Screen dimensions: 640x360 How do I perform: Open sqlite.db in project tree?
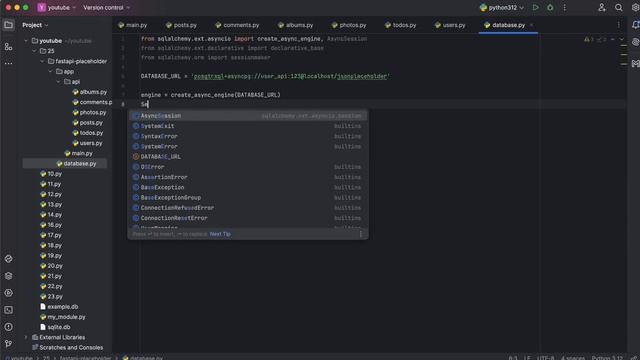pos(55,327)
